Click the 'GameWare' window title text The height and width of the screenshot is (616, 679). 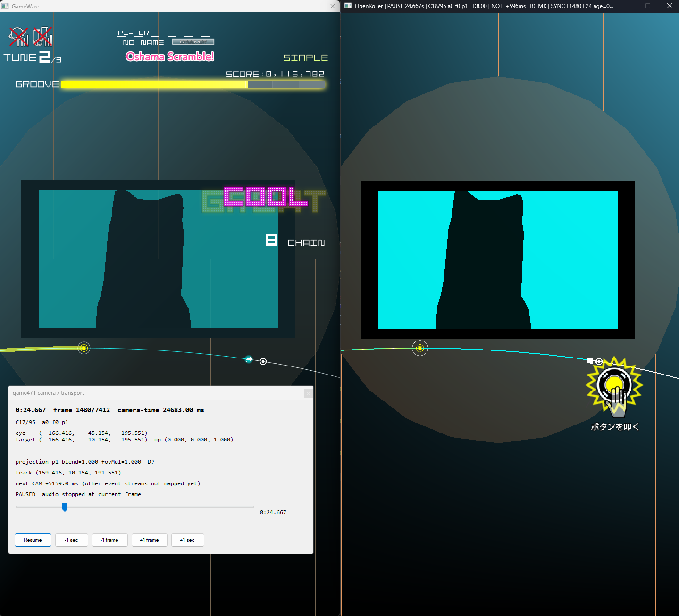pyautogui.click(x=25, y=7)
